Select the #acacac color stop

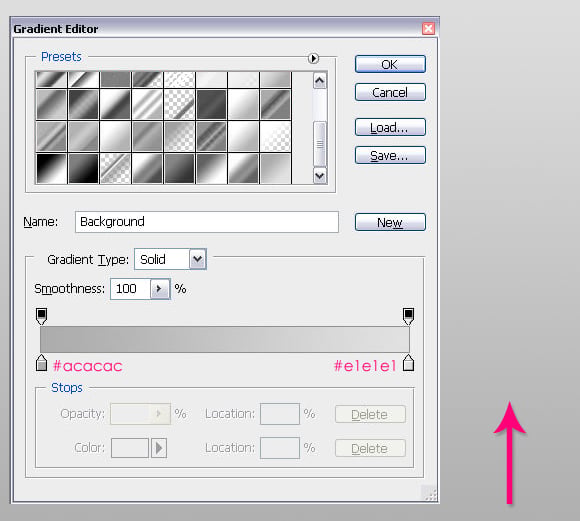[x=41, y=363]
